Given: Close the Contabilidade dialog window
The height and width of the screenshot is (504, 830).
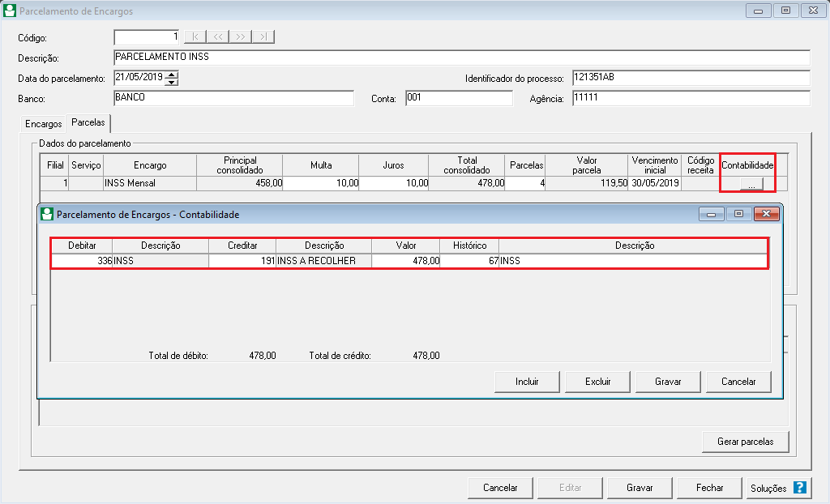Looking at the screenshot, I should point(766,215).
